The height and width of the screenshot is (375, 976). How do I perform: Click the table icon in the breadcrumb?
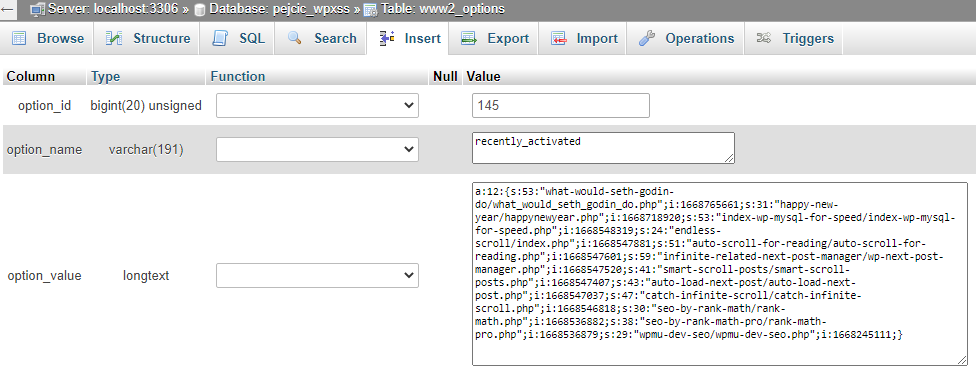click(370, 9)
